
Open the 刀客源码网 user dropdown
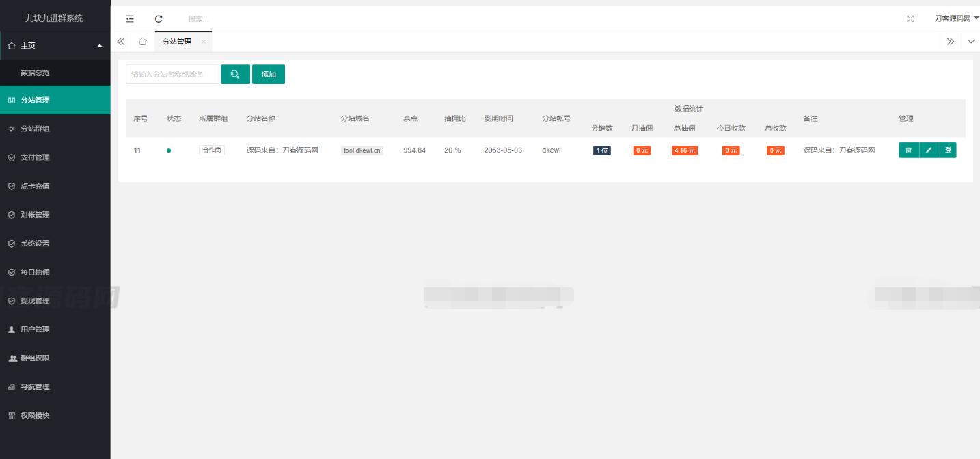point(956,19)
